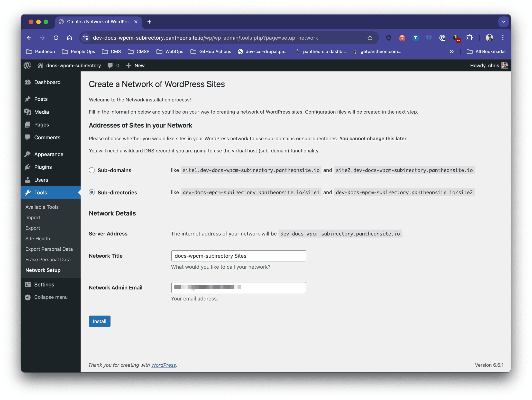Select the Sub-domains radio button
The image size is (532, 400).
coord(92,170)
